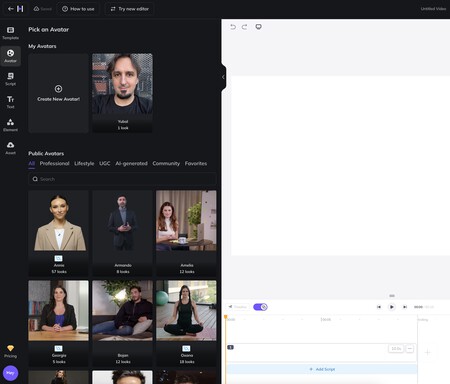
Task: Switch to the Professional avatars tab
Action: tap(54, 163)
